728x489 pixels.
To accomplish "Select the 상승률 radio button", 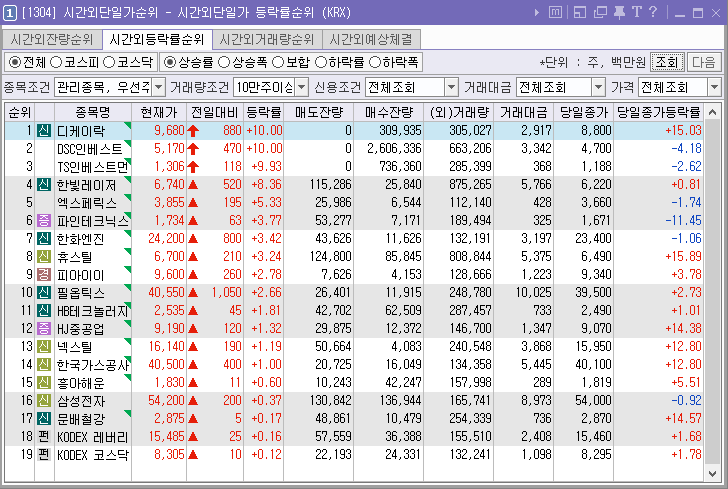I will [x=170, y=62].
